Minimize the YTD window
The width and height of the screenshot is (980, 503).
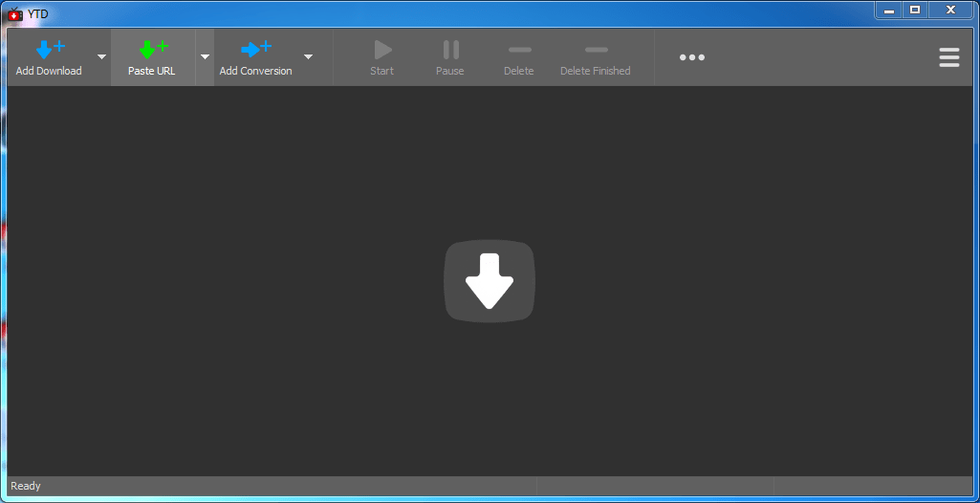point(889,10)
